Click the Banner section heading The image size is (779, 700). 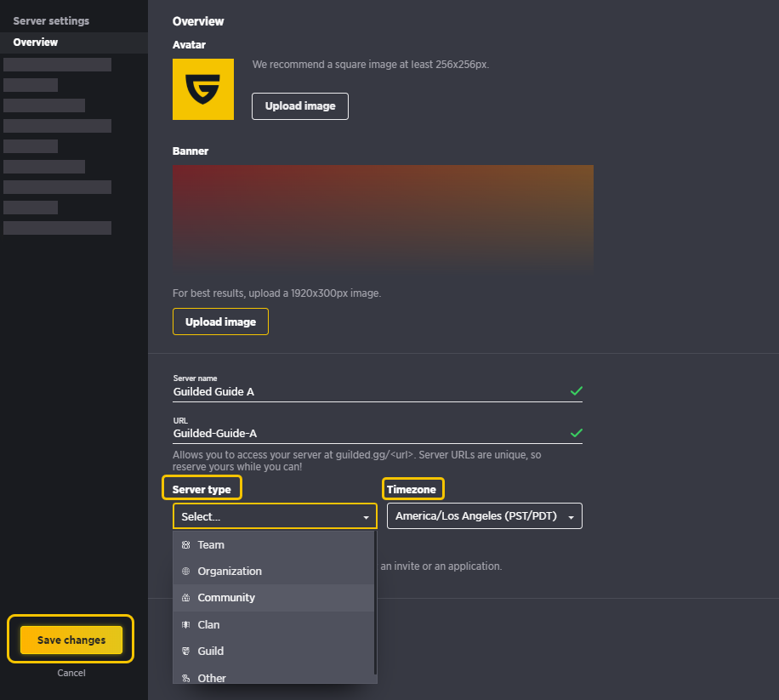(190, 151)
